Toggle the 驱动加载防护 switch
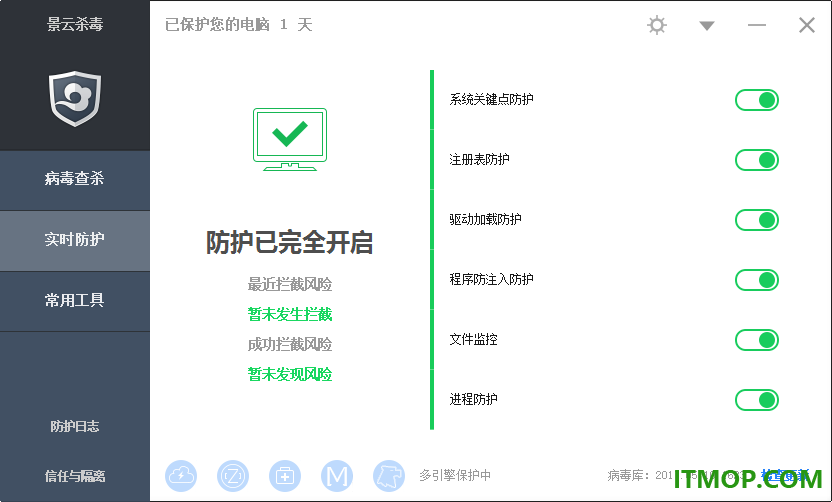Screen dimensions: 832x502 click(x=757, y=220)
